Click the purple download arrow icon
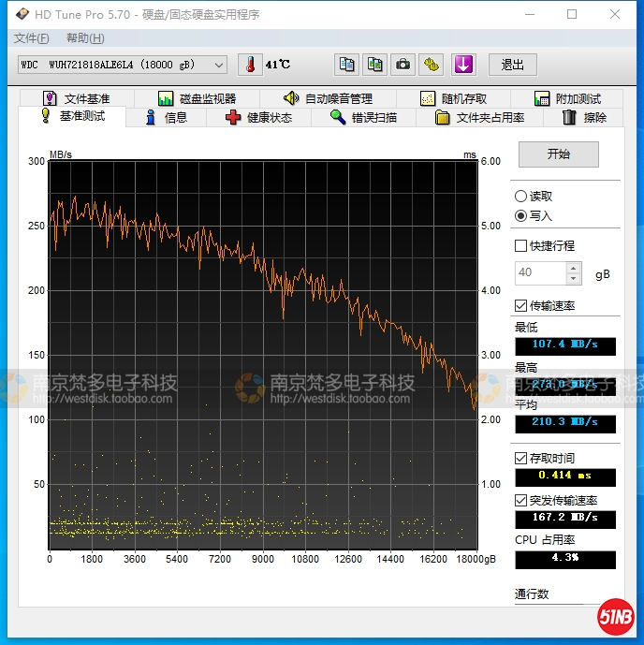Screen dimensions: 644x645 click(x=464, y=65)
